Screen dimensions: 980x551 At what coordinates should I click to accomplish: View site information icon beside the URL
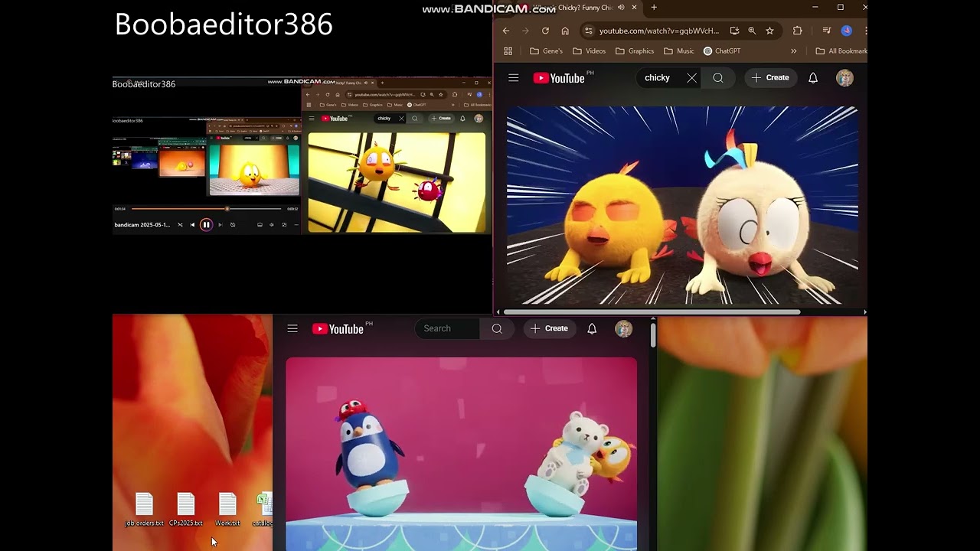tap(588, 31)
